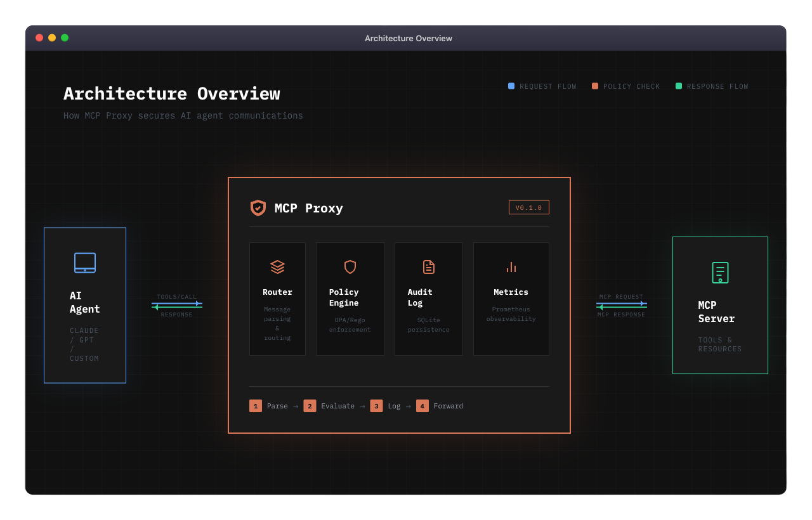Screen dimensions: 812x520
Task: Click the MCP RESPONSE arrow label
Action: tap(621, 315)
